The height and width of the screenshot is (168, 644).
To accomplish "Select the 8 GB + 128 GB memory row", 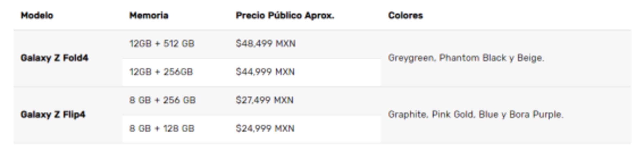I will (162, 128).
